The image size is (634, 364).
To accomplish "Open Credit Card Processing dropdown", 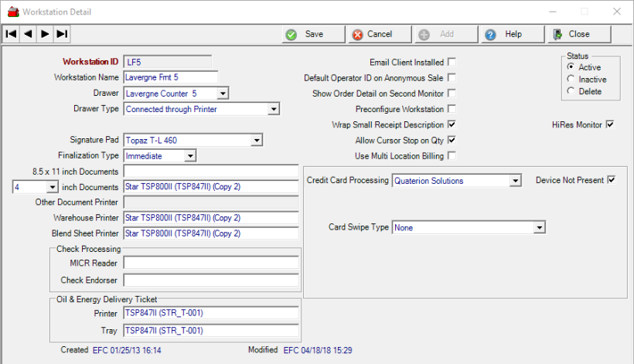I will [x=515, y=181].
